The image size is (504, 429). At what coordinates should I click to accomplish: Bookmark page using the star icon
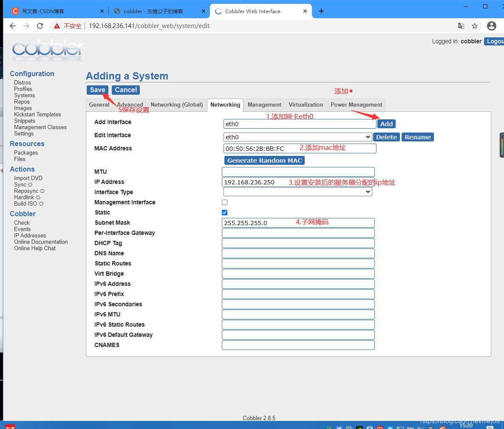(x=474, y=26)
